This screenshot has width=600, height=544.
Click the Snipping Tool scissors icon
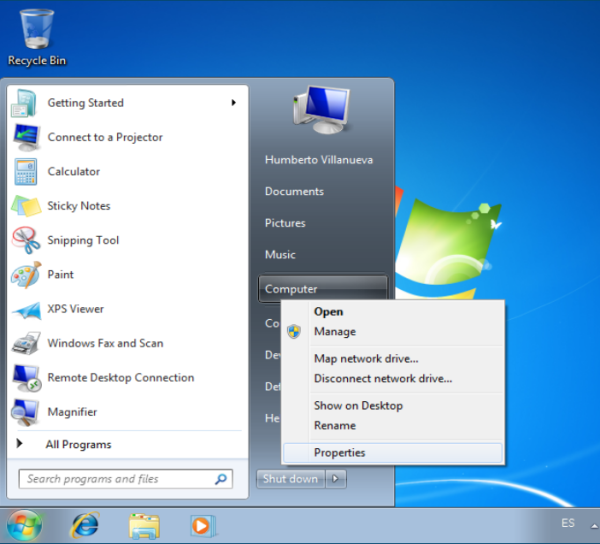(26, 240)
